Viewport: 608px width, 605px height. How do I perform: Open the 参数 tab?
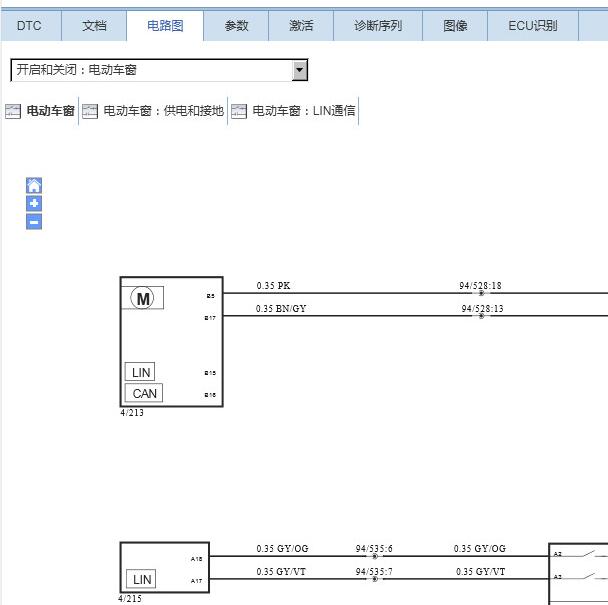(x=236, y=26)
